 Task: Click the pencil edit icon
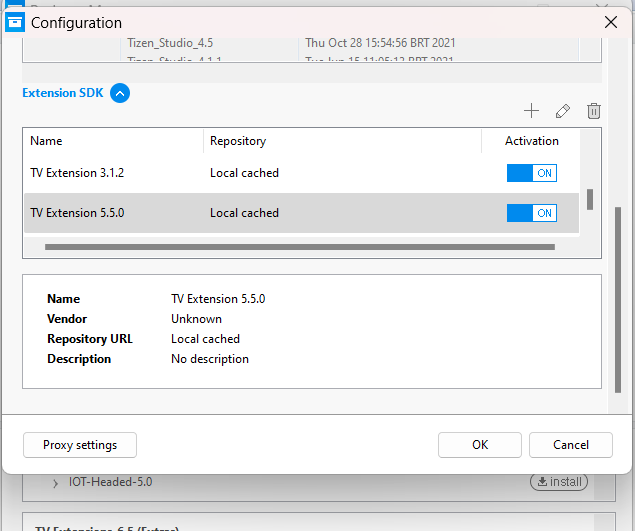(562, 111)
